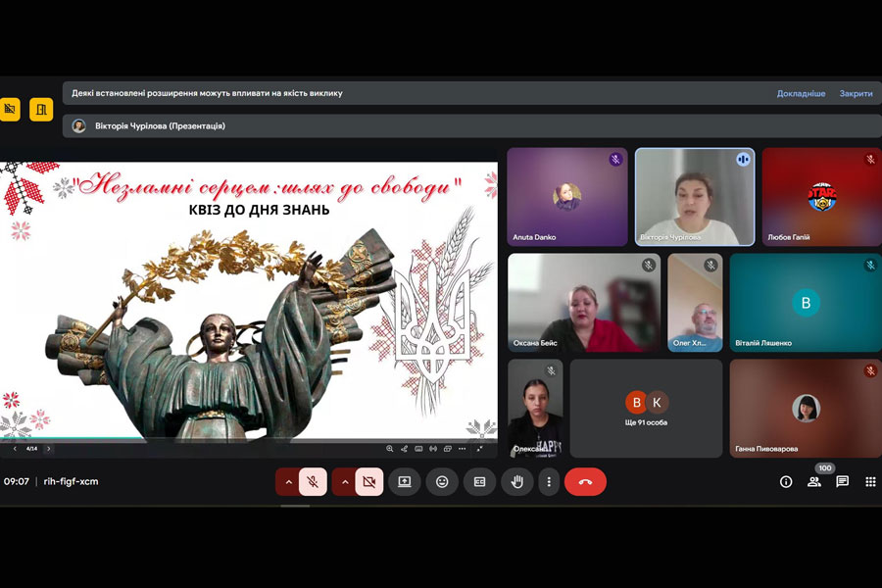Click the muted mic icon on Ганна Пивоварова tile
This screenshot has width=882, height=588.
coord(870,370)
